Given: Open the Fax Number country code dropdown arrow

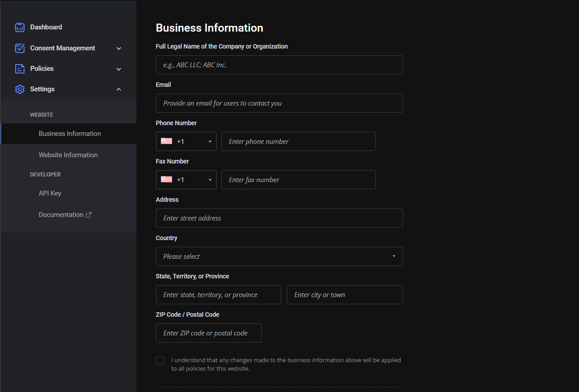Looking at the screenshot, I should [210, 180].
